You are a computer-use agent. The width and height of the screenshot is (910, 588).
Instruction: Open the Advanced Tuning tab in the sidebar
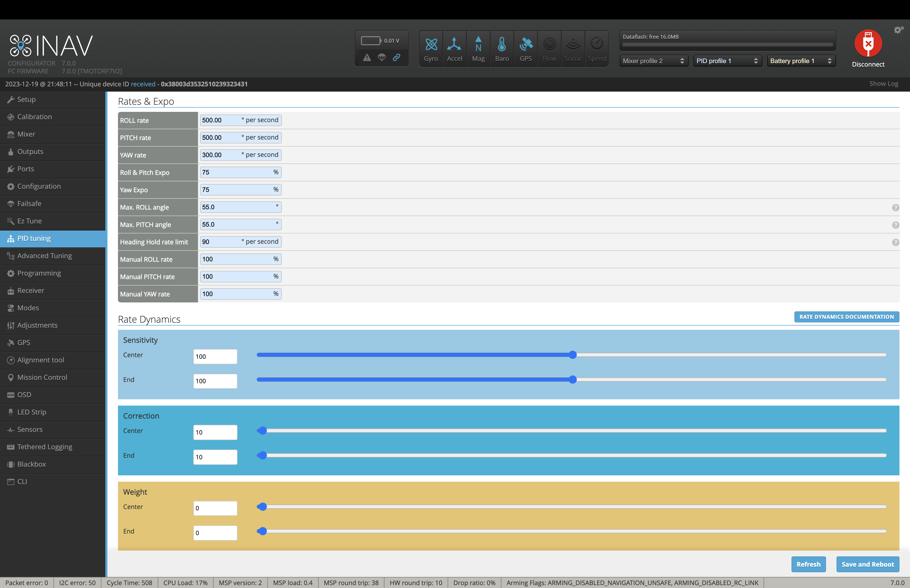pyautogui.click(x=44, y=256)
